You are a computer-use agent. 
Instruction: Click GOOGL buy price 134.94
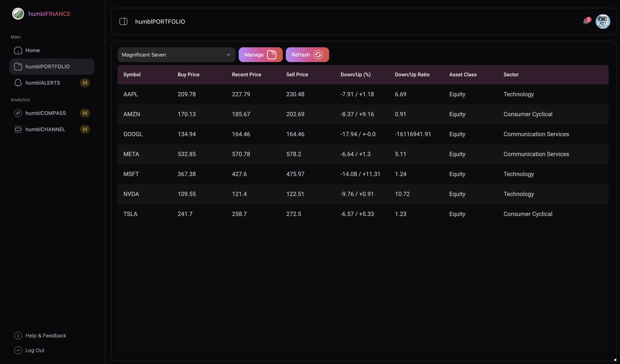[x=187, y=134]
